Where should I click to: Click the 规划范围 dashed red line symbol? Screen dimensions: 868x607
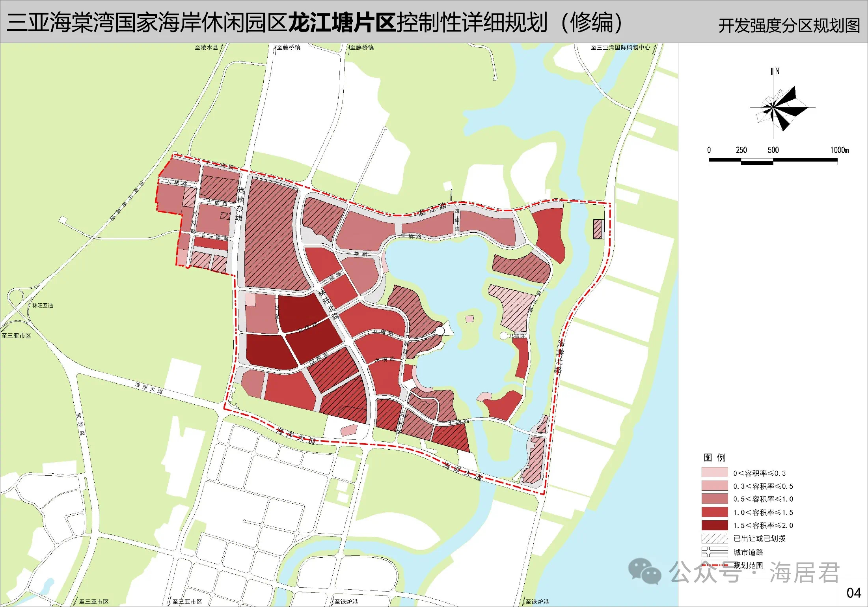coord(714,565)
